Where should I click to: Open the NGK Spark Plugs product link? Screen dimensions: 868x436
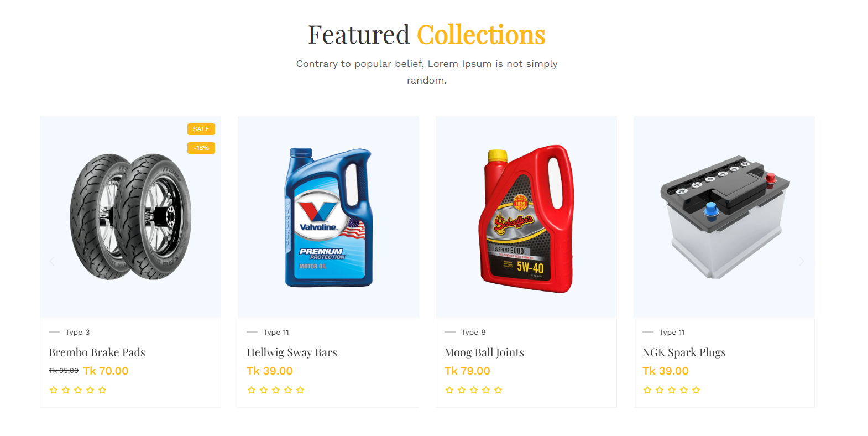tap(684, 352)
